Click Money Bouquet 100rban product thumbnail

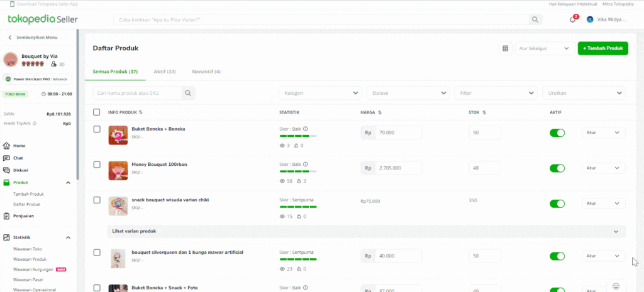tap(118, 171)
